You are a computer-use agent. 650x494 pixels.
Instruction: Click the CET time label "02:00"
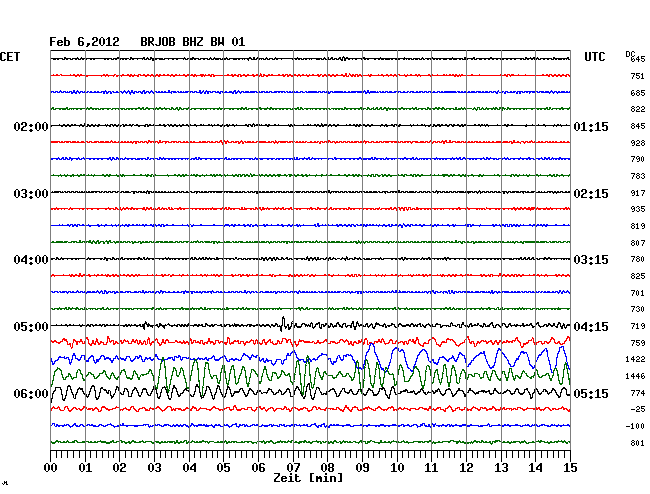31,126
